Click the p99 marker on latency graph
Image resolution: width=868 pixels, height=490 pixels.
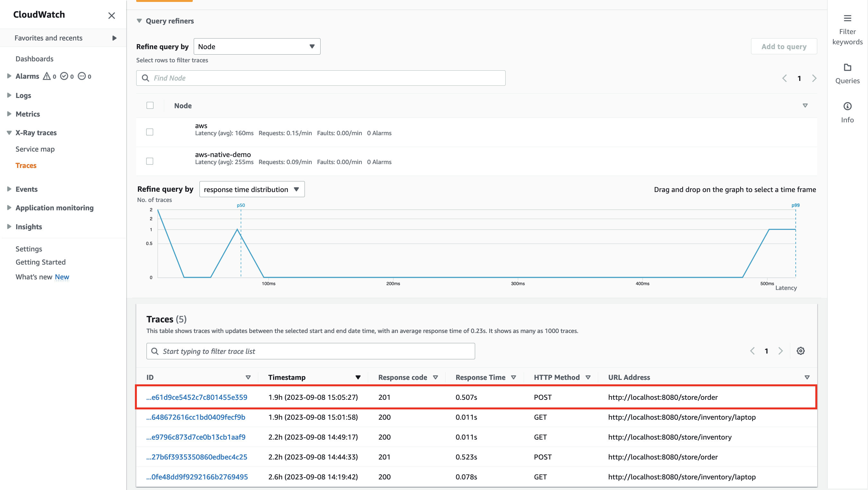795,205
